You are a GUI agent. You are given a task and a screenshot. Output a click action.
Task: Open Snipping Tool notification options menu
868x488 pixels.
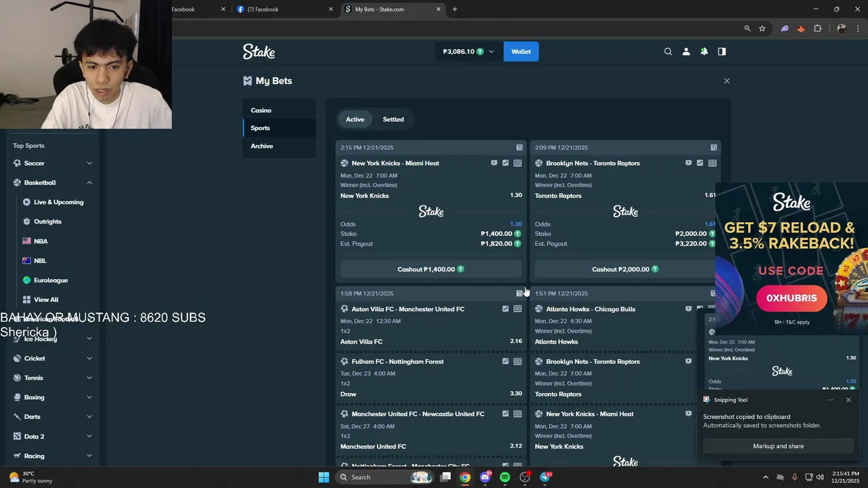point(830,400)
